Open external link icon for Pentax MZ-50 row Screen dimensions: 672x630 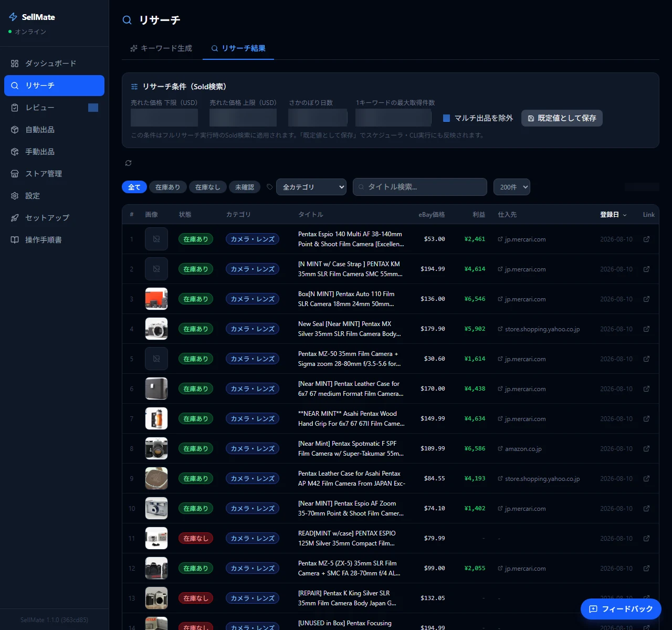pyautogui.click(x=646, y=359)
